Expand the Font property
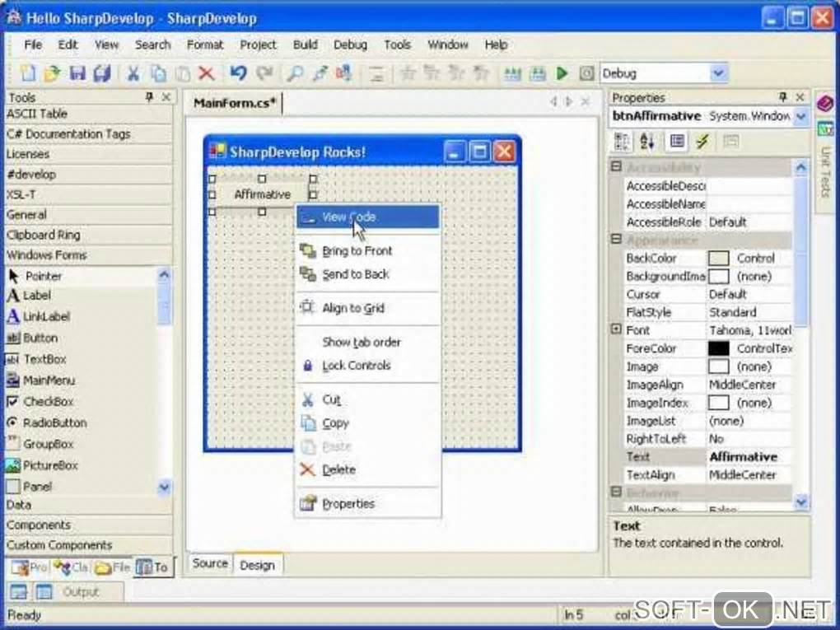 click(616, 329)
